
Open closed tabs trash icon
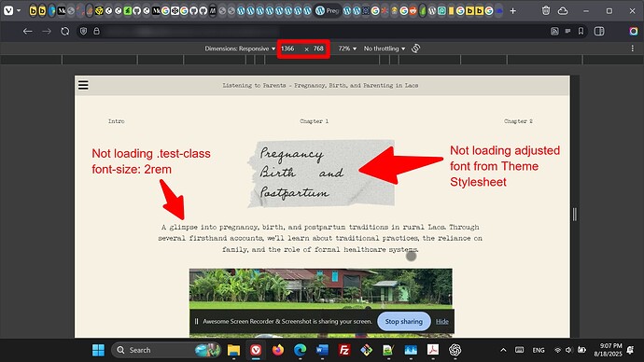click(546, 11)
